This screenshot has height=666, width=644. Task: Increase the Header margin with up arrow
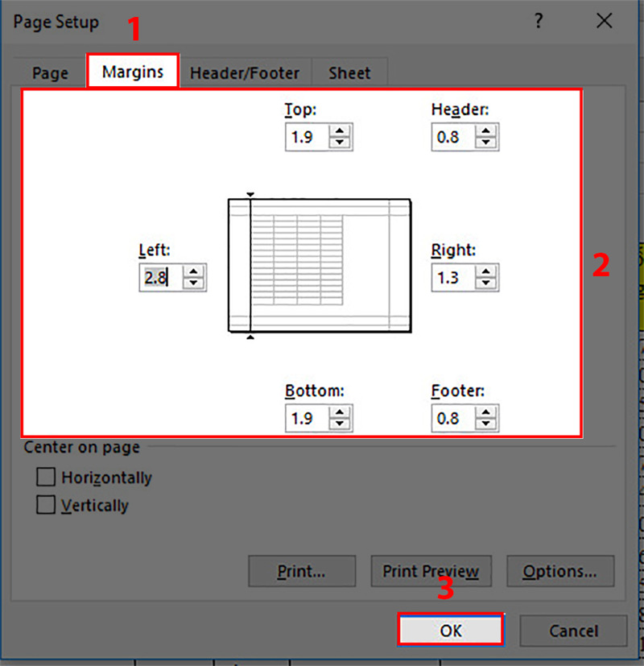[487, 131]
